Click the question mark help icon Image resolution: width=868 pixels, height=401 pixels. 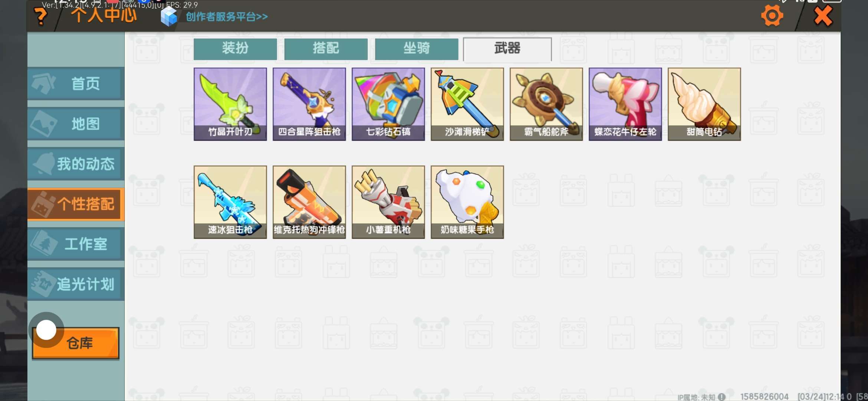[x=40, y=16]
